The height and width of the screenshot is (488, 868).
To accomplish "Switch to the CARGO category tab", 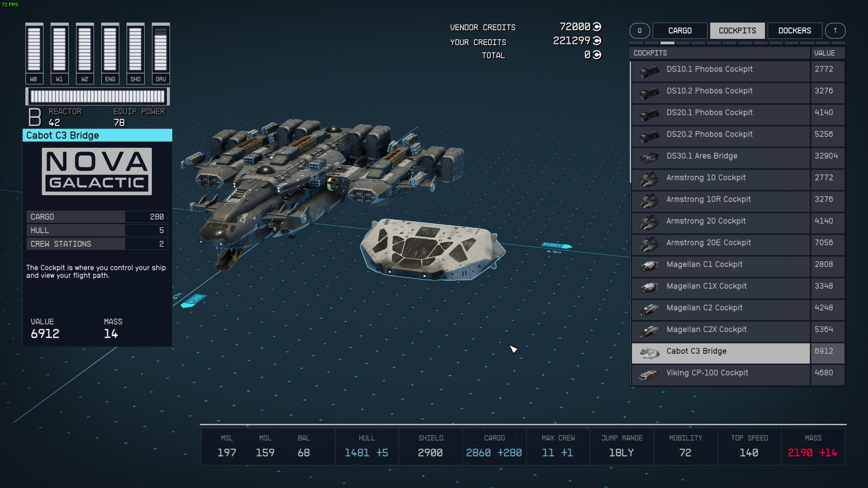I will [x=680, y=31].
